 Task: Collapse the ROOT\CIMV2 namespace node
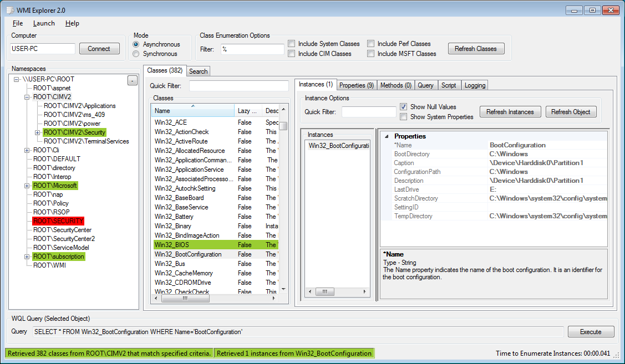(x=27, y=97)
